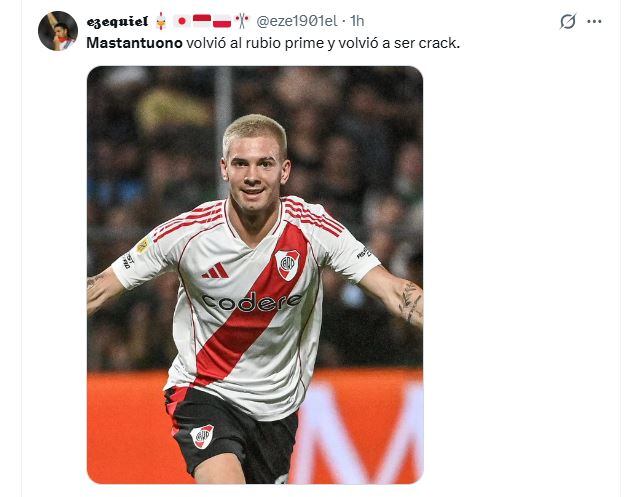Click the Japan flag emoji in name
The image size is (639, 497).
pyautogui.click(x=182, y=21)
